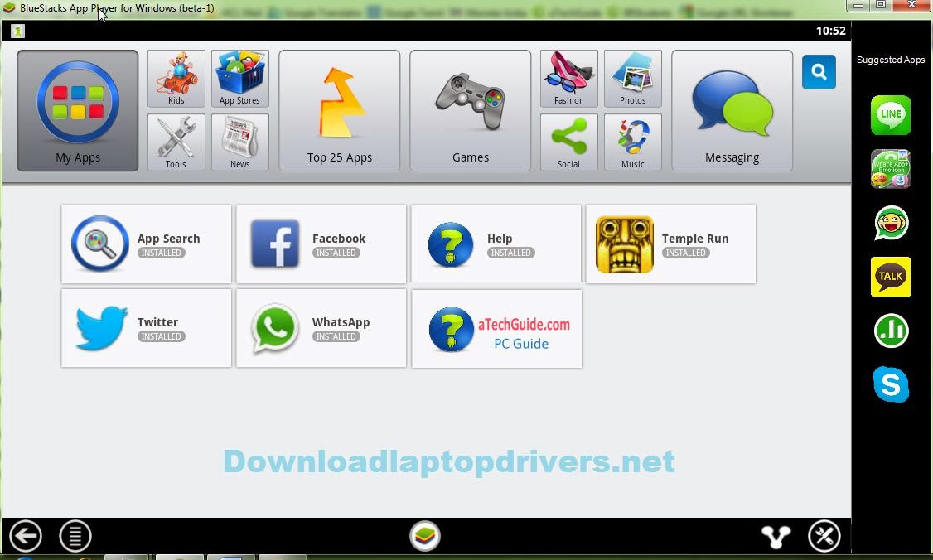Click the Skype suggested app icon

tap(891, 384)
